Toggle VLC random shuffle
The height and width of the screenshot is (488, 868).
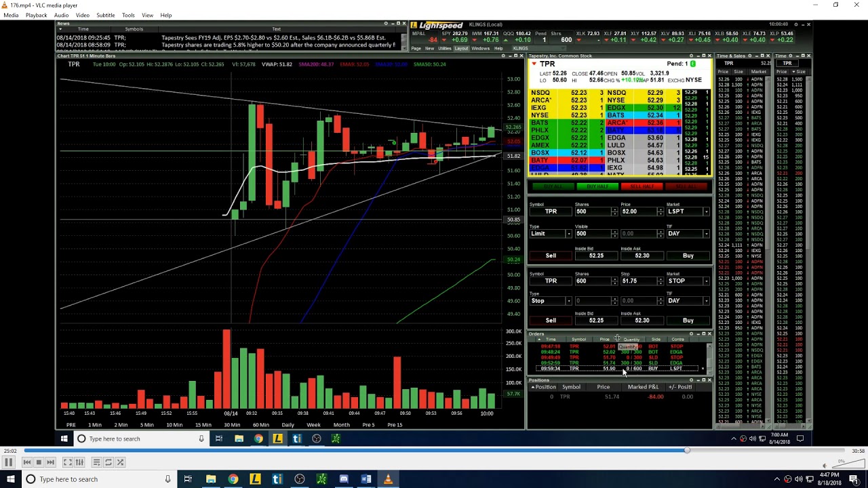(x=120, y=462)
